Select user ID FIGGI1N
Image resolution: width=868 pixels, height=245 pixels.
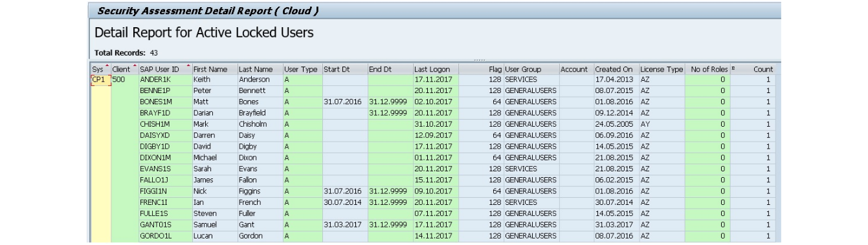(165, 191)
